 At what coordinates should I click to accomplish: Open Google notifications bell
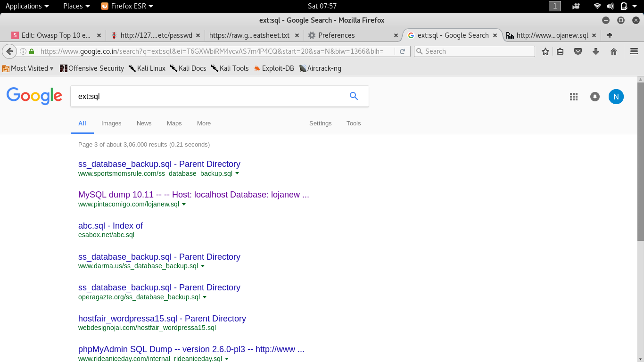(x=595, y=97)
